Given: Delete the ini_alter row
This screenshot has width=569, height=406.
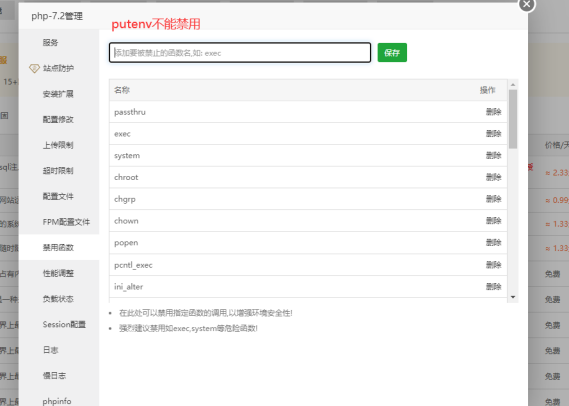Looking at the screenshot, I should [x=494, y=287].
